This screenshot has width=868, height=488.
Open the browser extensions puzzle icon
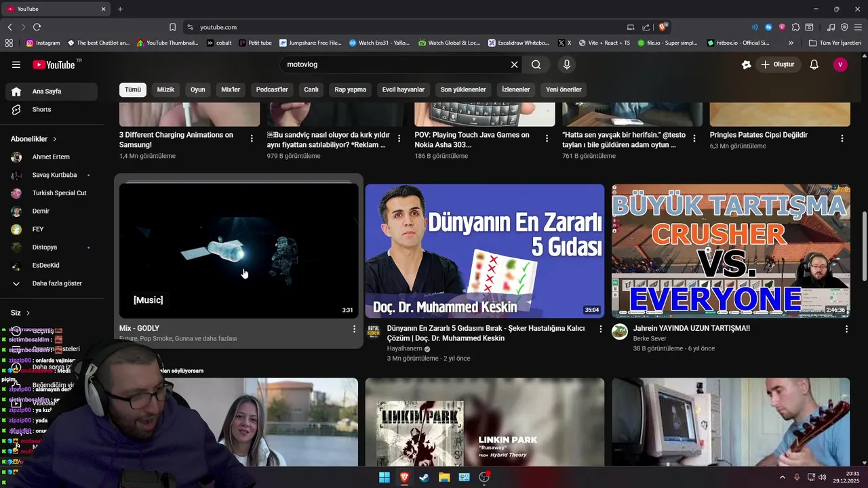point(796,27)
